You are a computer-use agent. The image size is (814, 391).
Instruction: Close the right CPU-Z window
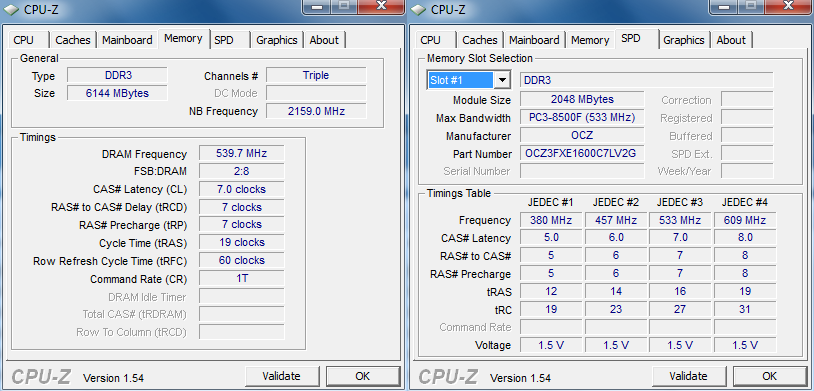(x=788, y=6)
